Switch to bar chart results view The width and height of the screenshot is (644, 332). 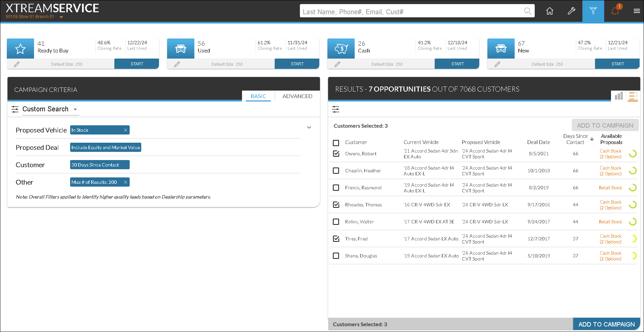pyautogui.click(x=618, y=96)
